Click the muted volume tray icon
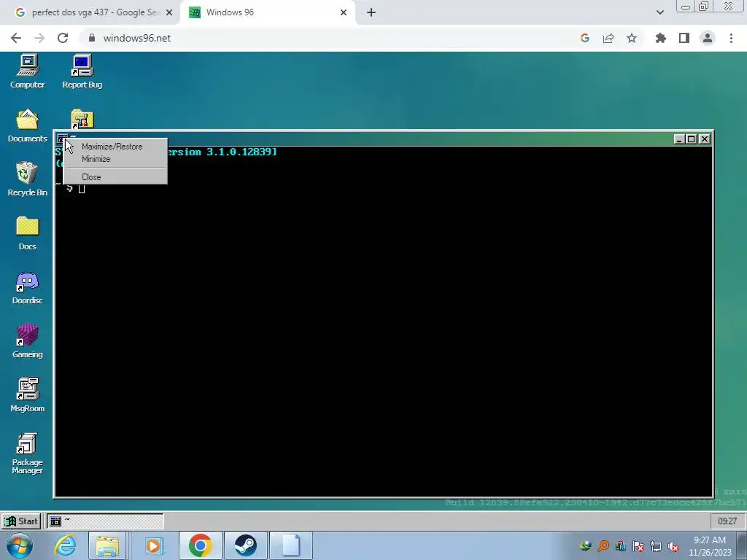747x560 pixels. click(x=673, y=546)
